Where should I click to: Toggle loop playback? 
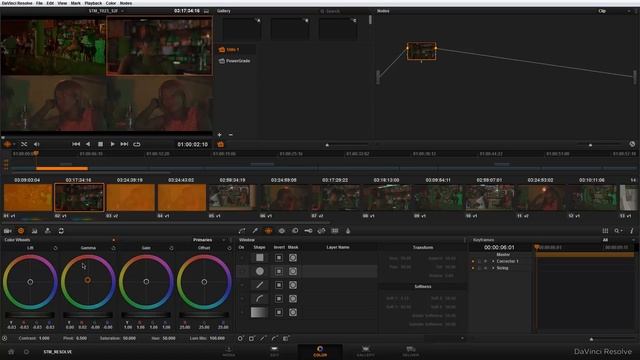pyautogui.click(x=137, y=144)
